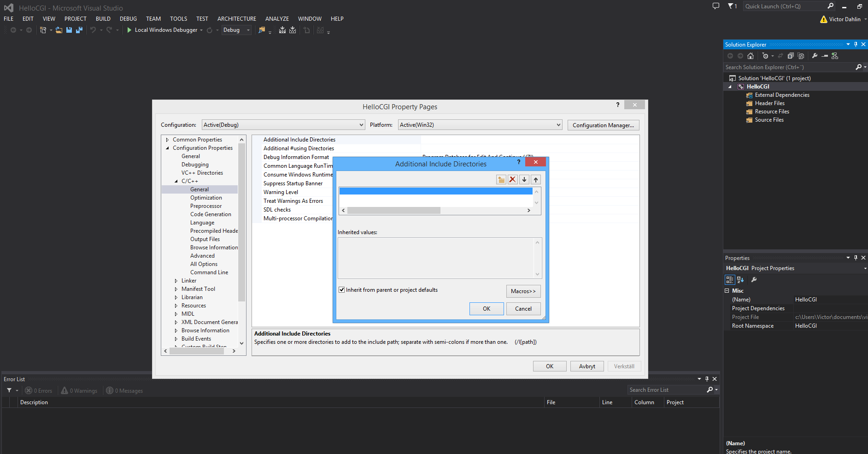This screenshot has width=868, height=454.
Task: Click the View Class Diagram icon in Solution Explorer
Action: click(x=835, y=56)
